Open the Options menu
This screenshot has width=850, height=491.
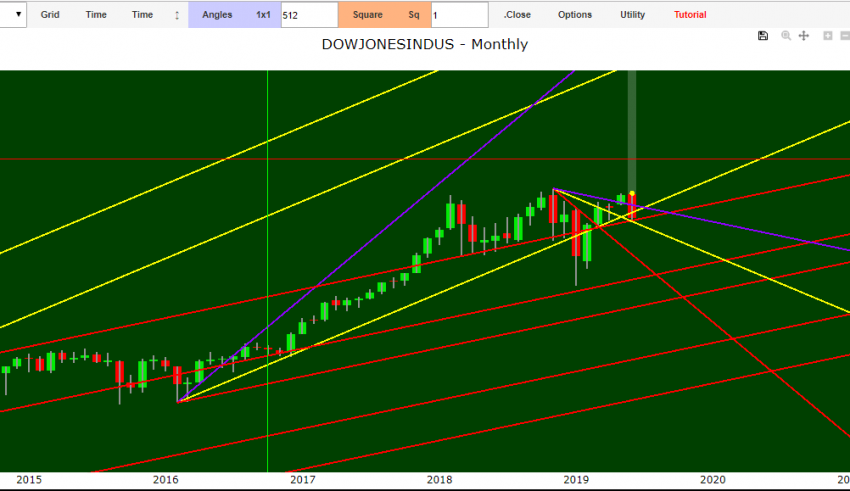[575, 15]
